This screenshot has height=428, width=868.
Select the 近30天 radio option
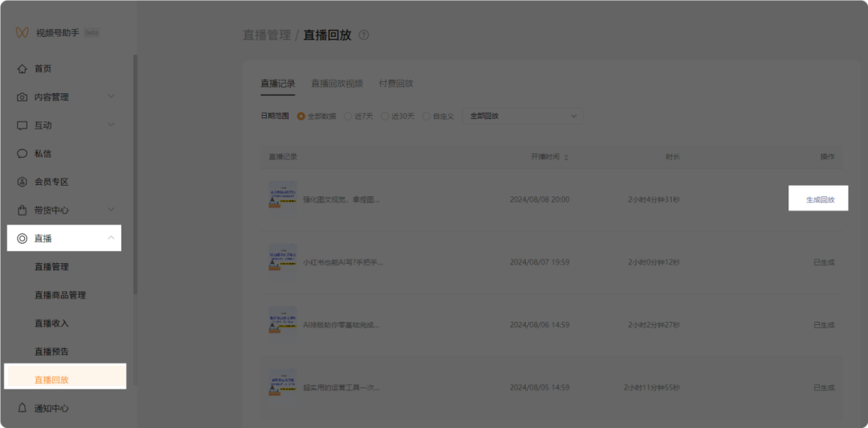point(385,116)
